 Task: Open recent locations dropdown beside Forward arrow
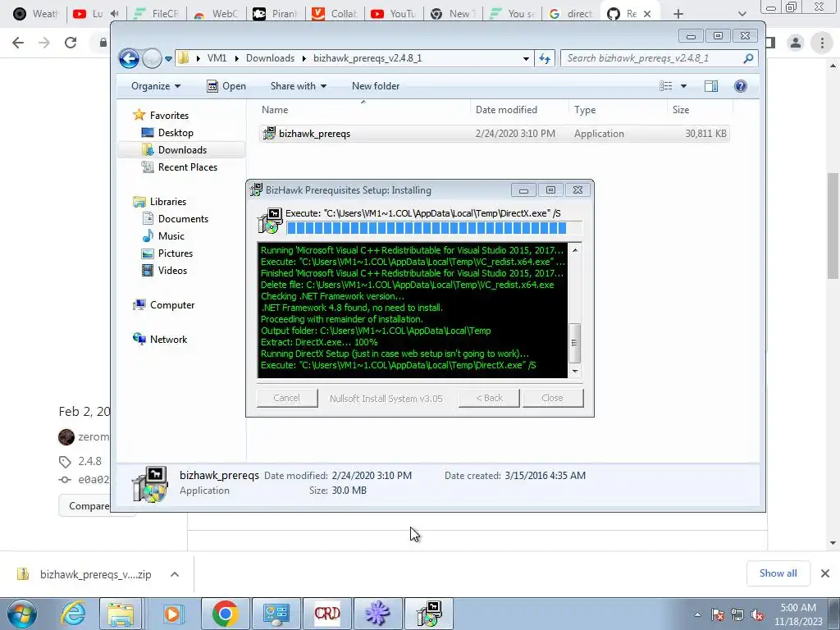tap(168, 59)
